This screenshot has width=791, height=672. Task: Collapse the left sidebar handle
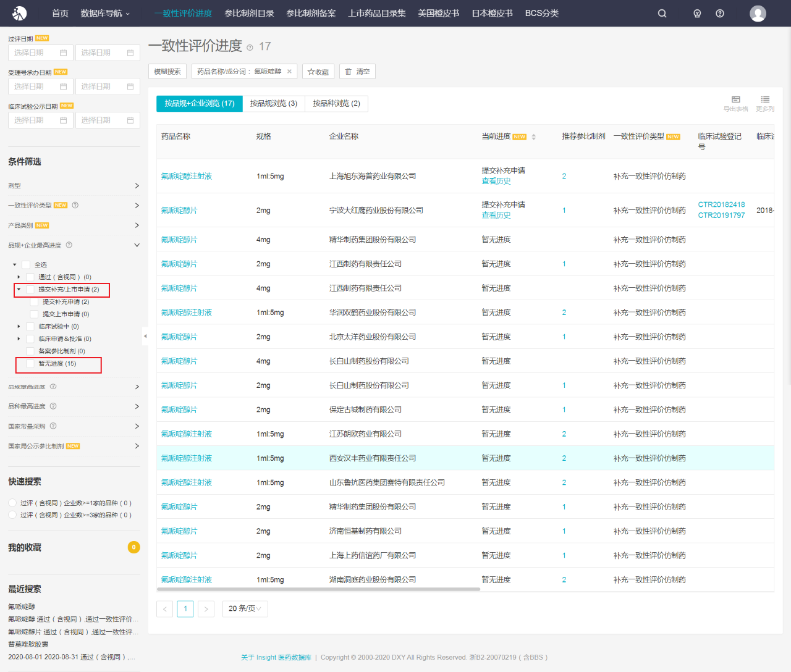145,336
